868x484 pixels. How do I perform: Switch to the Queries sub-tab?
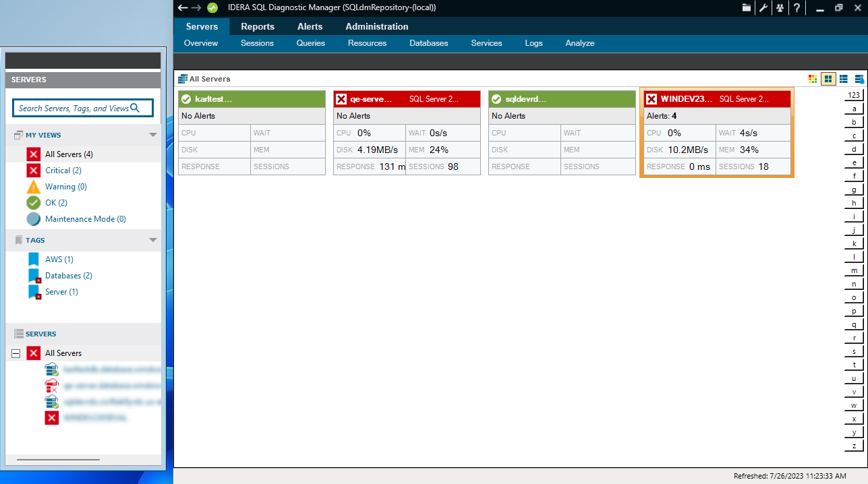pyautogui.click(x=311, y=43)
